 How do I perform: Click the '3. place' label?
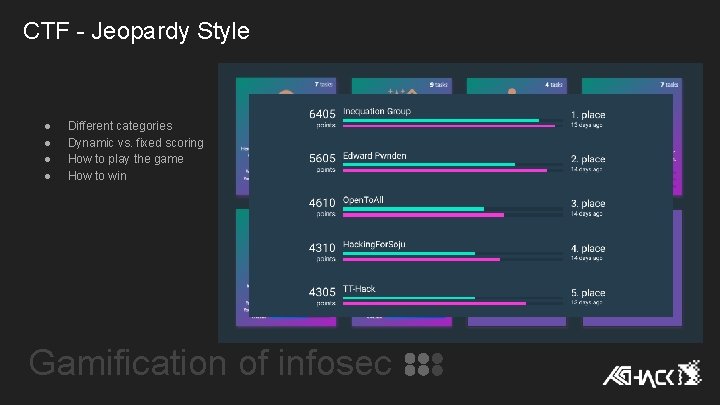tap(588, 203)
